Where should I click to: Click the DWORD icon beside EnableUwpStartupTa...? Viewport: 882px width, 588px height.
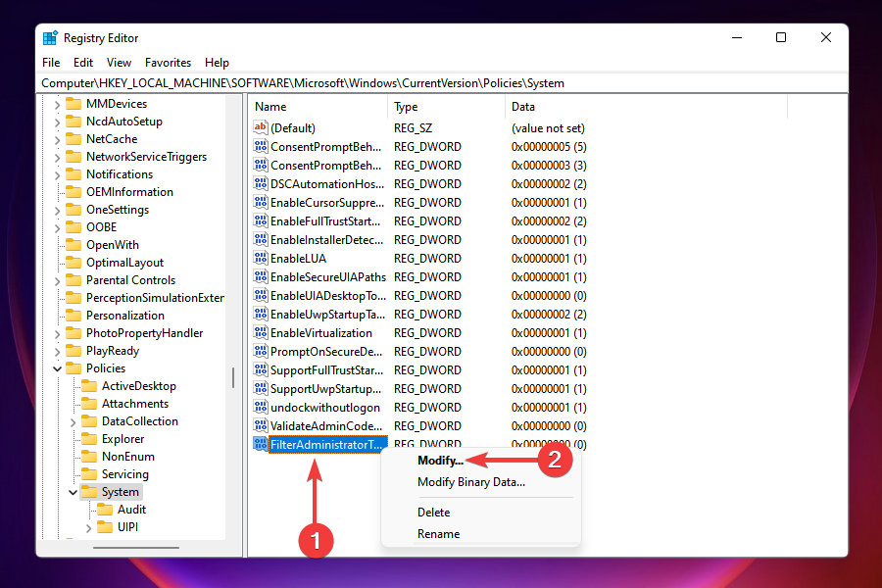coord(260,314)
